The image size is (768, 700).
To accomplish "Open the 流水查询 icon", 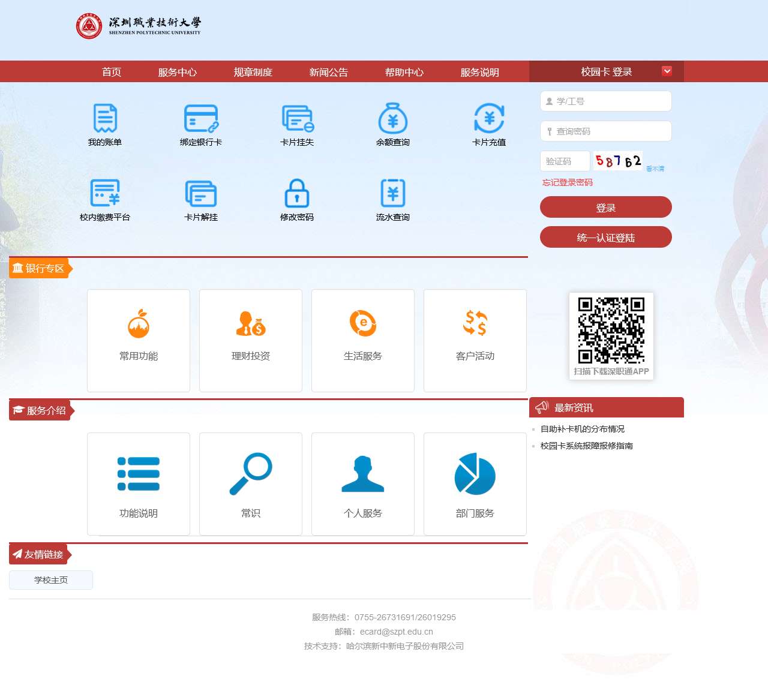I will tap(393, 193).
